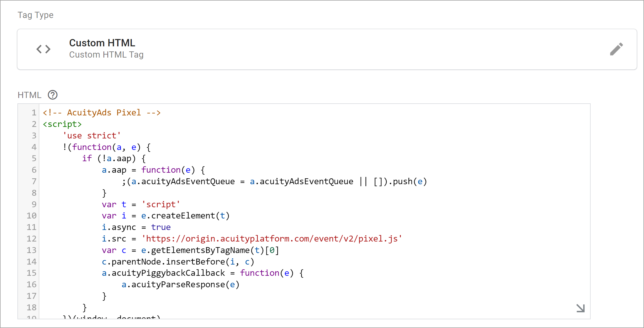Viewport: 644px width, 328px height.
Task: Click the HTML section label
Action: (30, 95)
